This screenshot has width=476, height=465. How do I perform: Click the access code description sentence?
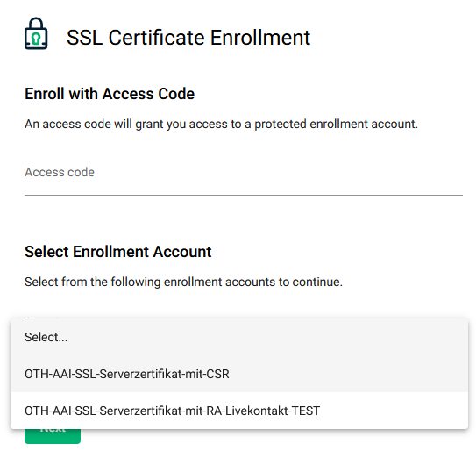(221, 124)
